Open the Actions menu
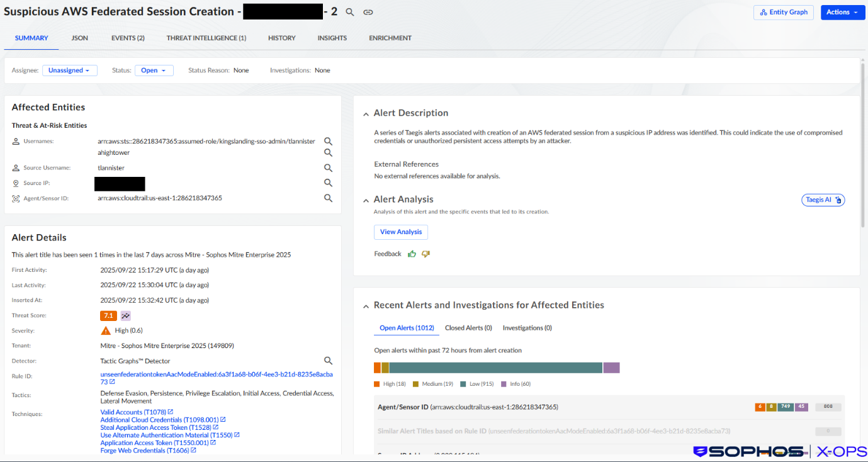The image size is (868, 462). 842,12
